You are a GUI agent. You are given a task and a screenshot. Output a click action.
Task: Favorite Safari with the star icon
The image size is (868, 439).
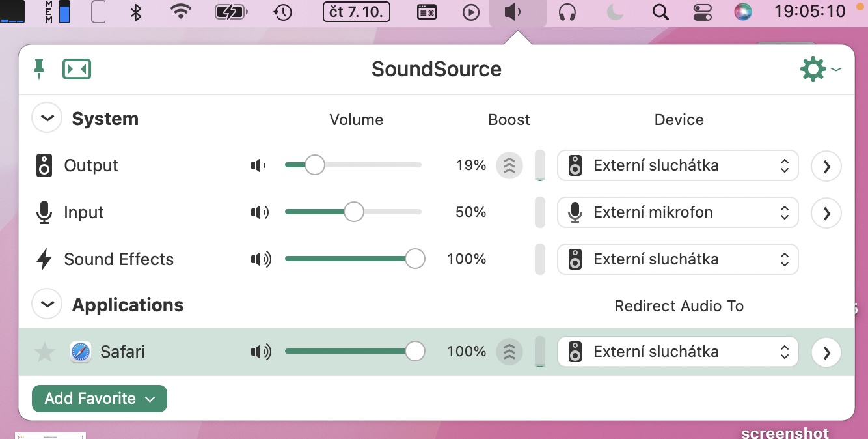click(44, 352)
